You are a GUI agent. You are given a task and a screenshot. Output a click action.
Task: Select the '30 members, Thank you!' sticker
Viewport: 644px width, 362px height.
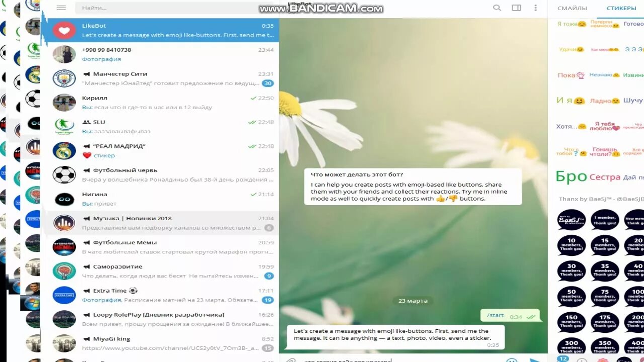(x=572, y=271)
